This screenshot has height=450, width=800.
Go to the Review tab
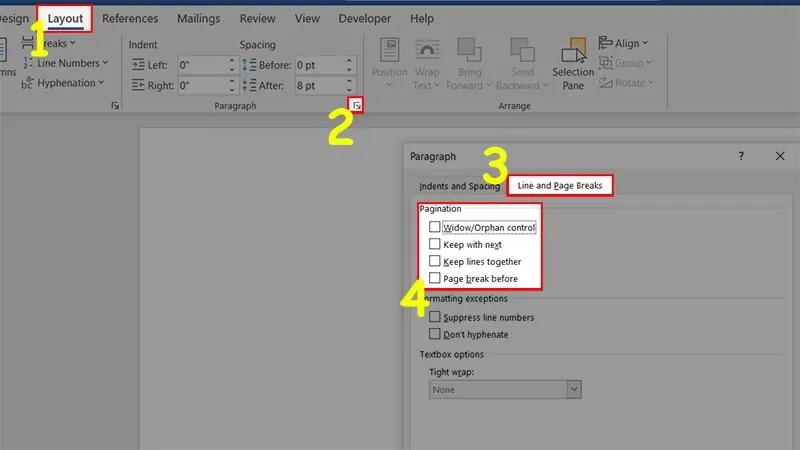(258, 19)
